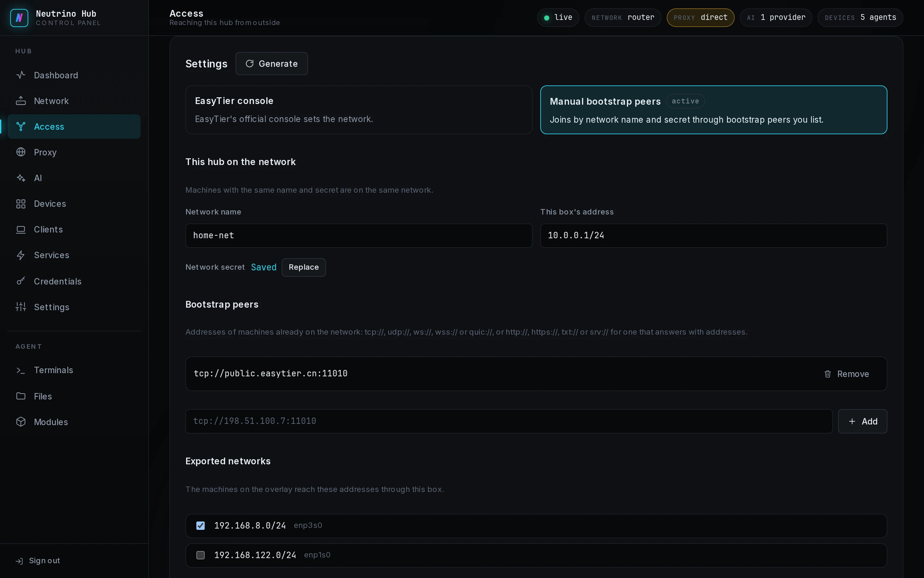Click the This box's address field
Image resolution: width=924 pixels, height=578 pixels.
tap(713, 235)
